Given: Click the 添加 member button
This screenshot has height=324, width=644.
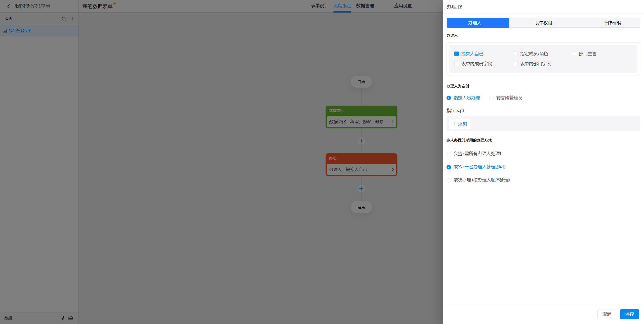Looking at the screenshot, I should coord(460,124).
